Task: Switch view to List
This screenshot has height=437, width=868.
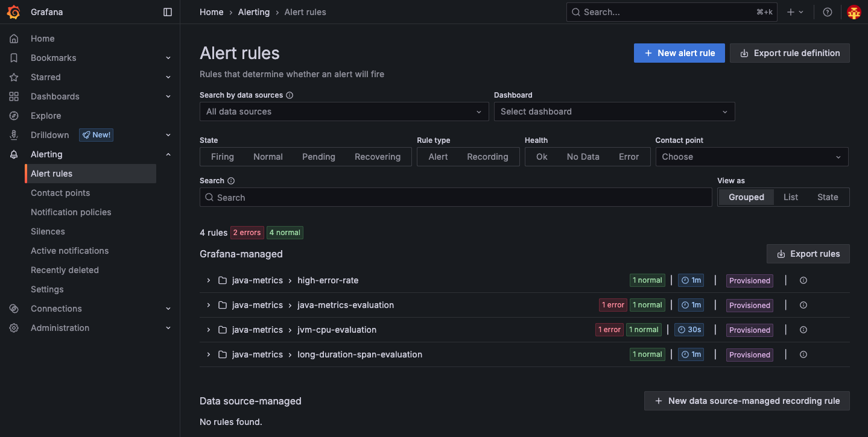Action: point(791,197)
